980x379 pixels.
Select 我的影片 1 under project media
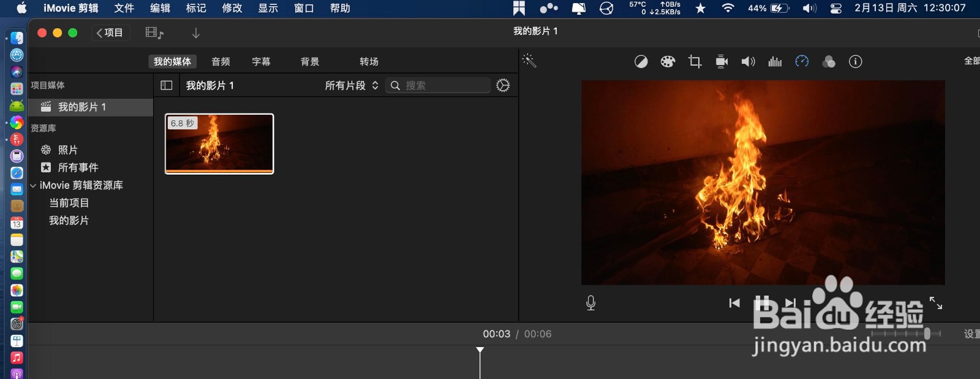91,107
